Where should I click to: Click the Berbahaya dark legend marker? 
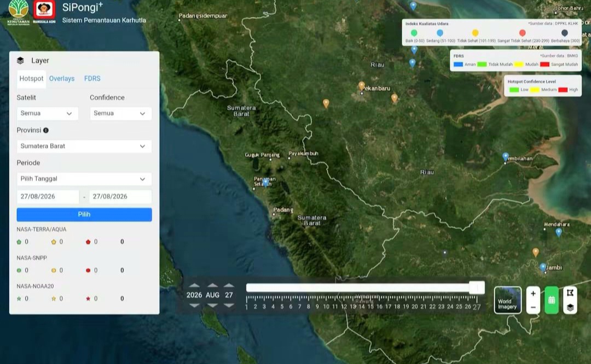click(564, 33)
